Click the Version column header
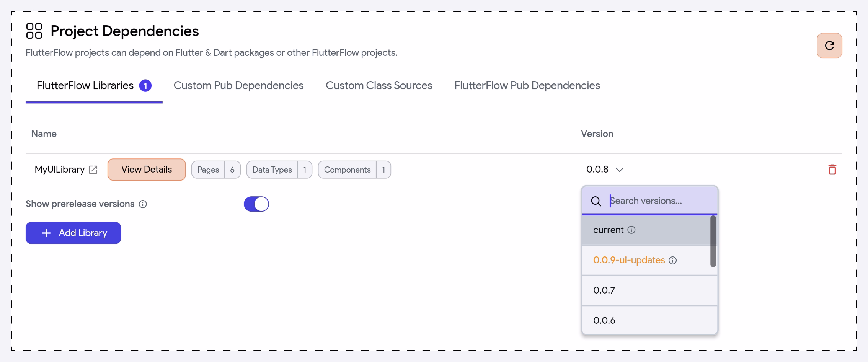This screenshot has height=362, width=868. [x=597, y=134]
